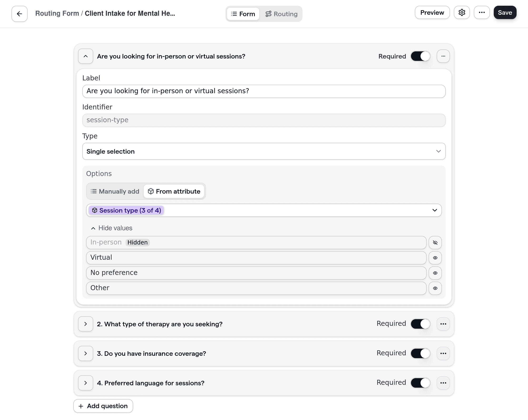Toggle Required for the preferred language question
The width and height of the screenshot is (528, 420).
tap(420, 383)
